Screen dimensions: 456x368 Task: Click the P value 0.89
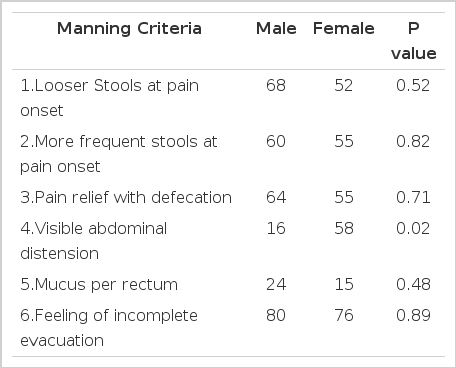pos(413,315)
